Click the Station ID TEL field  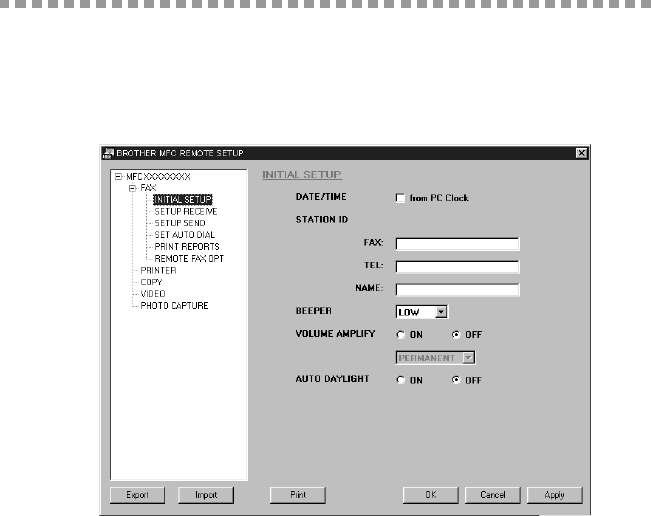[457, 267]
